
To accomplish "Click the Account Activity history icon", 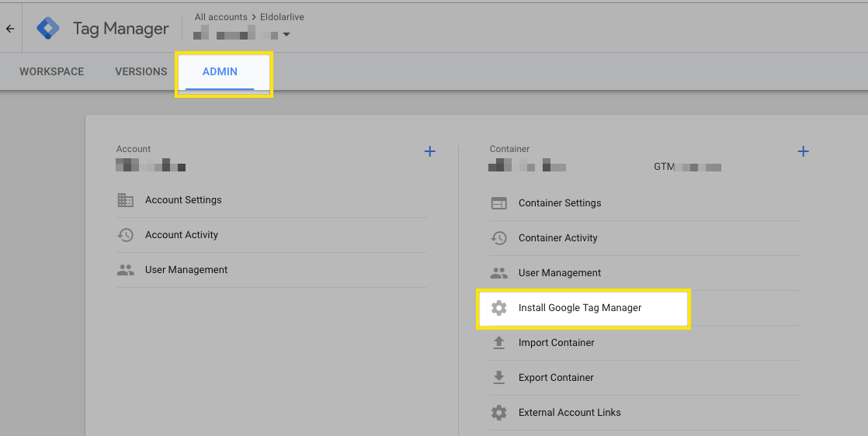I will (126, 235).
